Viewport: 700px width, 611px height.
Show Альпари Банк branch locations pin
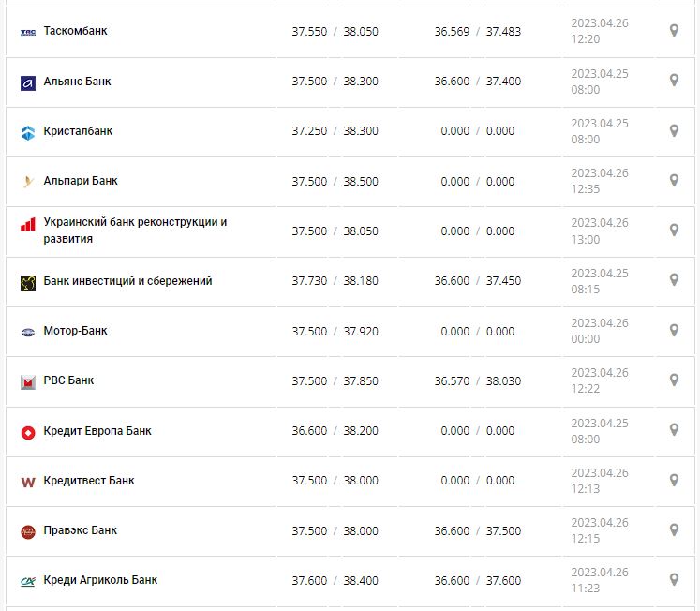(x=674, y=180)
